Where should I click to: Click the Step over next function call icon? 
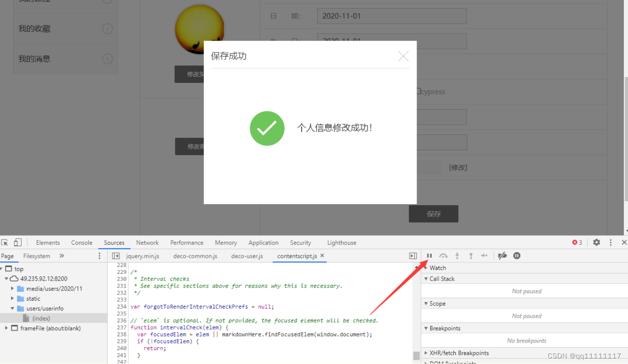click(443, 255)
